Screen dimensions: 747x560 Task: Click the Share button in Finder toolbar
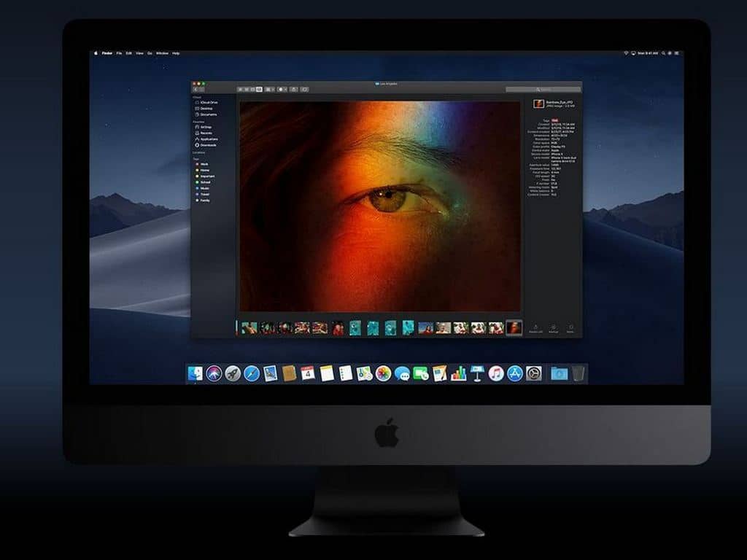(293, 89)
